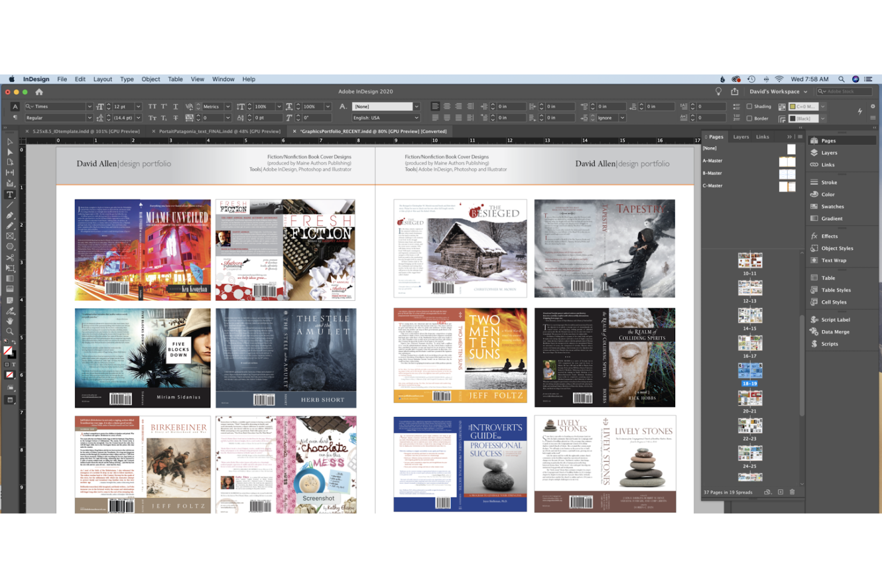Select the Page tool

(10, 162)
